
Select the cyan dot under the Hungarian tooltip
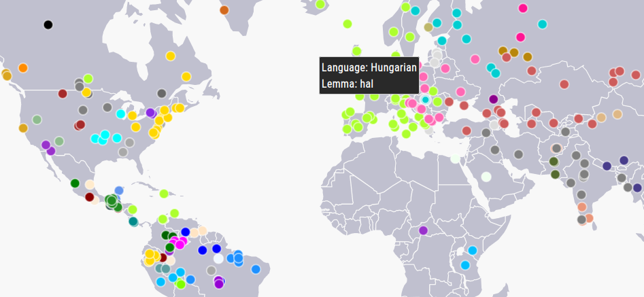click(x=426, y=100)
